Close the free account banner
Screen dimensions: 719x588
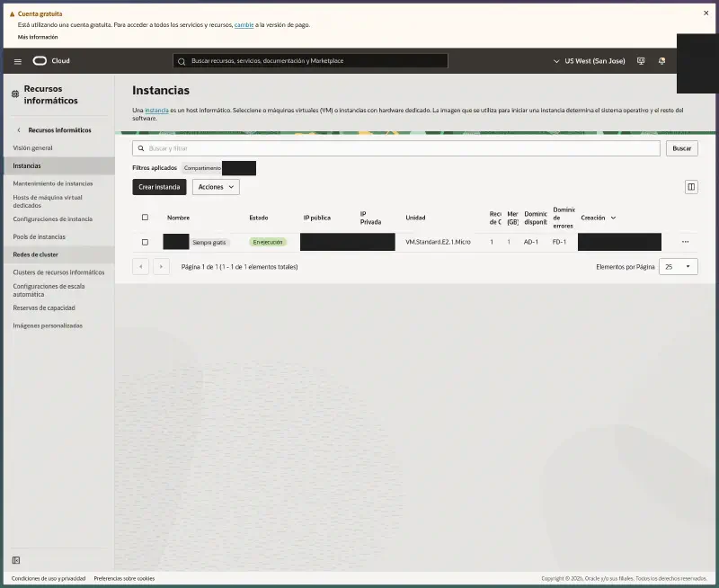click(x=706, y=13)
